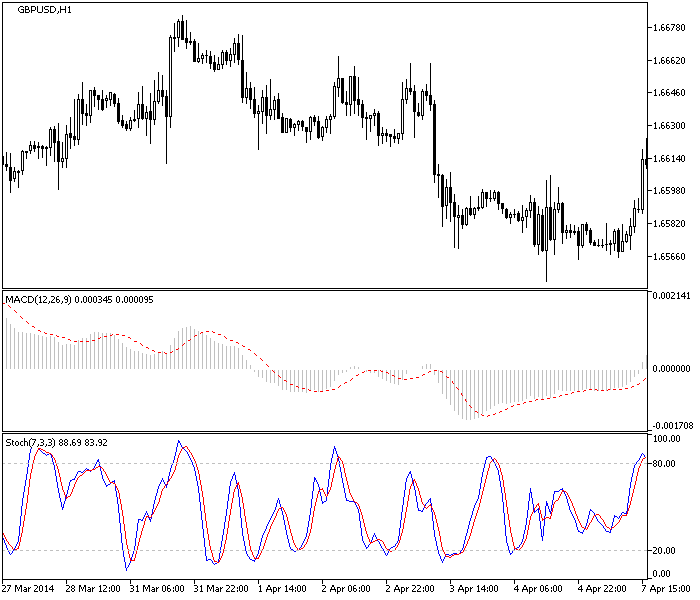
Task: Click the 1.66780 price axis level
Action: (x=669, y=28)
